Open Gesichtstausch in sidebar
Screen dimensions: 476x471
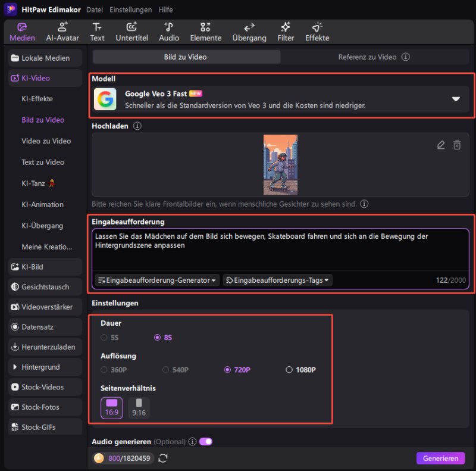tap(45, 287)
